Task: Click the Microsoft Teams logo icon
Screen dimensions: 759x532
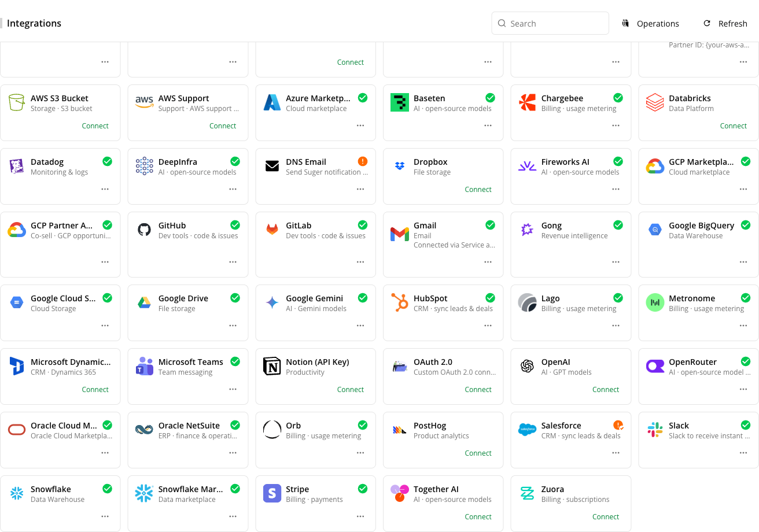Action: tap(144, 366)
